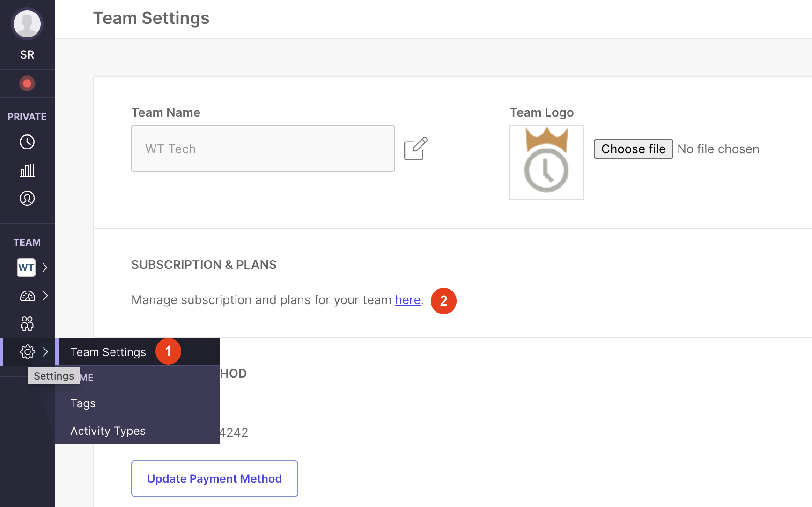Click the pencil icon beside Team Name

[416, 148]
